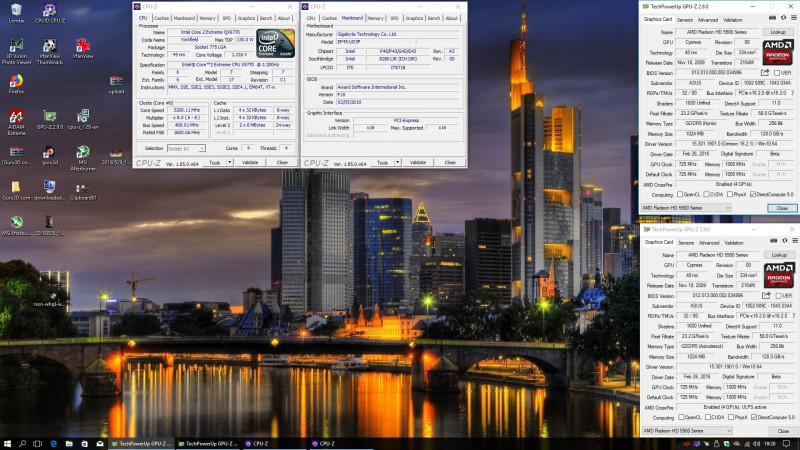Open the Lomtár recycle bin desktop icon
Screen dimensions: 800x450
tap(16, 13)
